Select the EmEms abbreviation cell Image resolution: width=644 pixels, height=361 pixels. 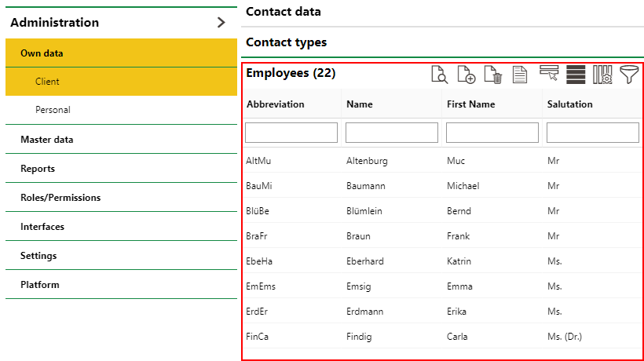[261, 286]
